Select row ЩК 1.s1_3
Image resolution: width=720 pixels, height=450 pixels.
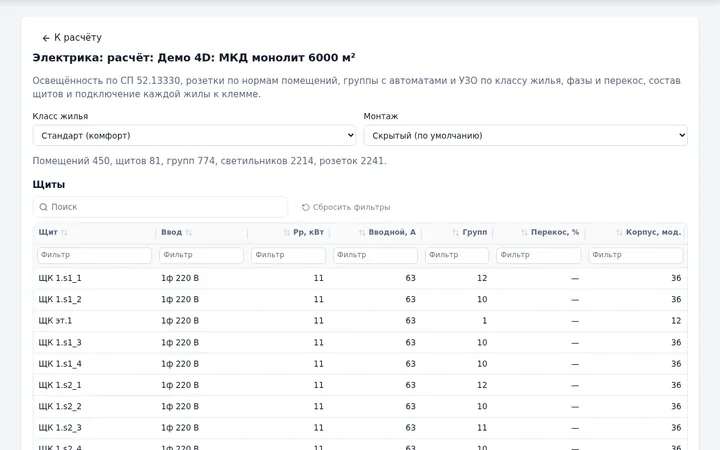[360, 343]
